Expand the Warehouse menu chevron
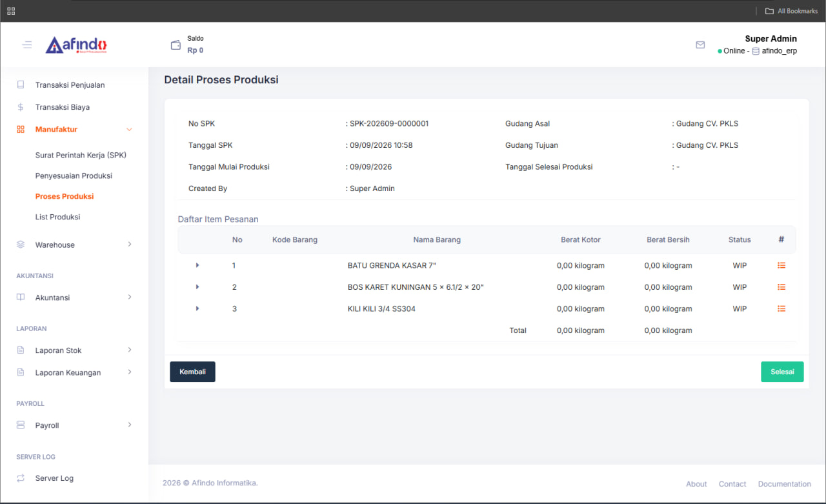The width and height of the screenshot is (826, 504). click(129, 245)
